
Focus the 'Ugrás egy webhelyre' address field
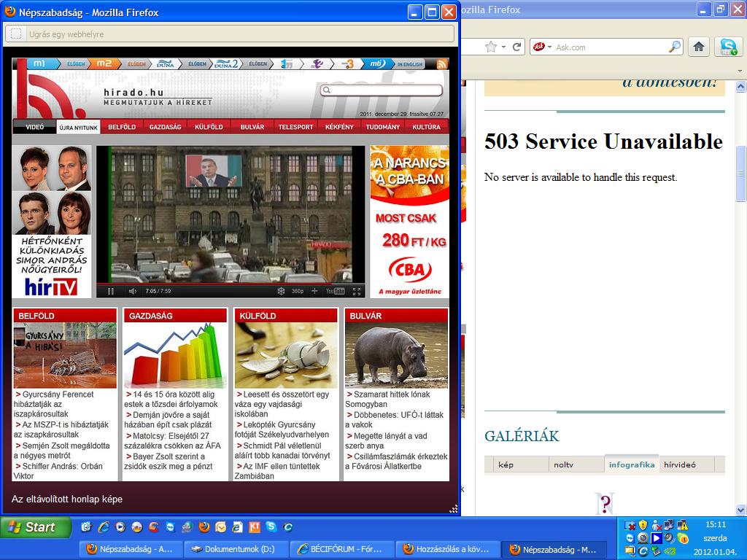tap(230, 34)
